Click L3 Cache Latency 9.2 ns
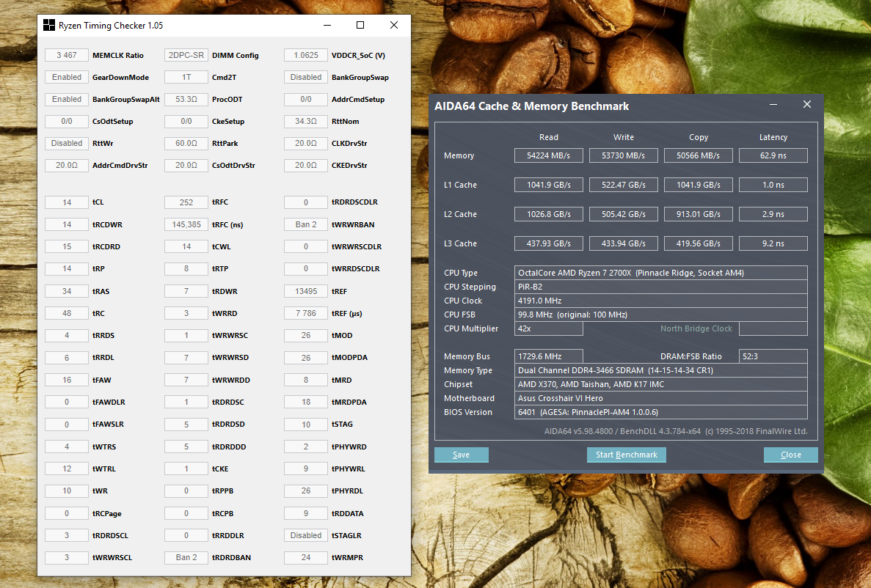 click(x=773, y=243)
